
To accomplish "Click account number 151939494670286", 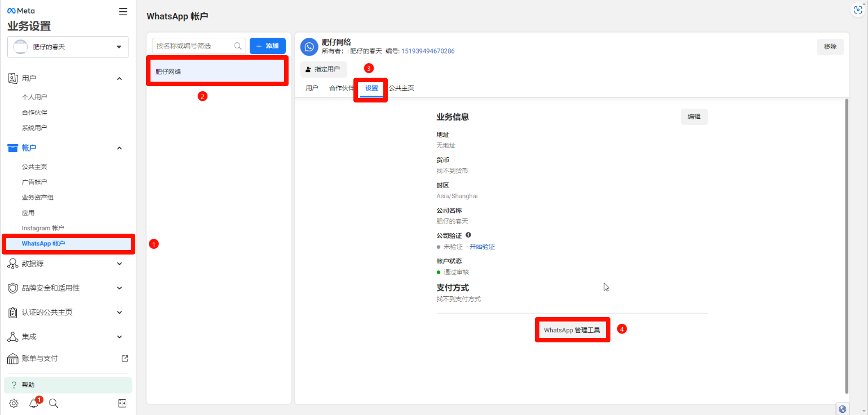I will coord(428,51).
